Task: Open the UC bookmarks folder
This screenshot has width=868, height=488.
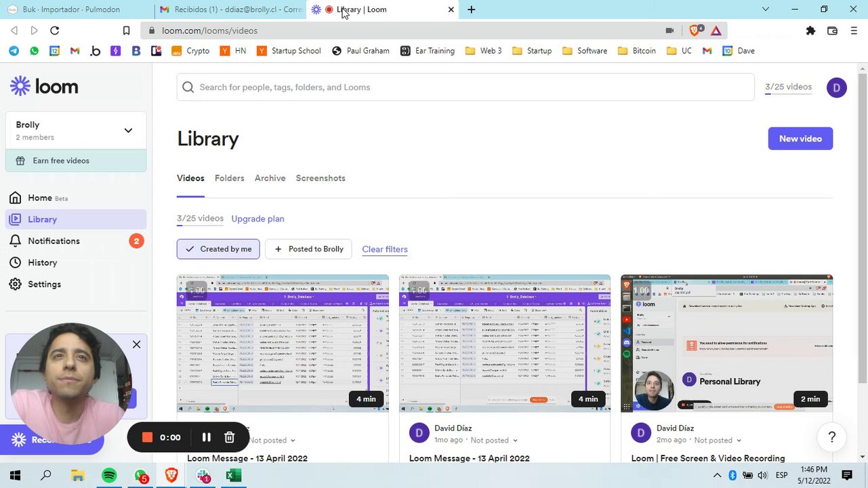Action: point(680,51)
